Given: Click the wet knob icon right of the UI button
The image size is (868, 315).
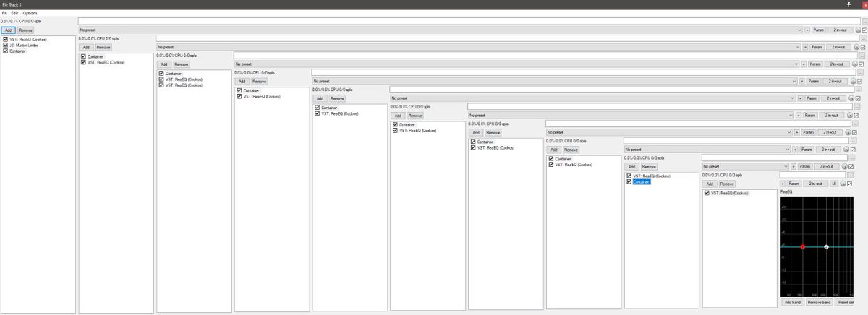Looking at the screenshot, I should click(843, 184).
